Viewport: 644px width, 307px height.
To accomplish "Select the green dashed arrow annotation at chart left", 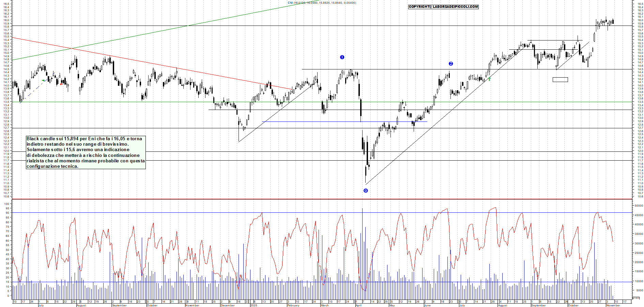I will point(44,80).
